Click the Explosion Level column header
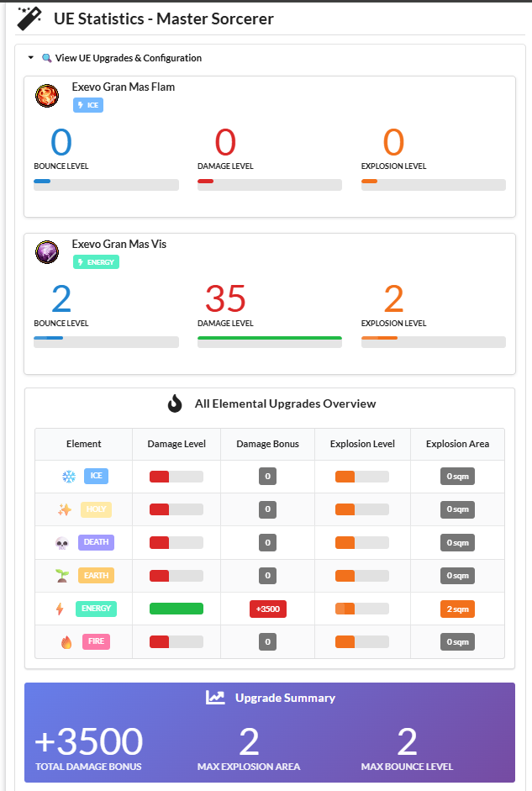Image resolution: width=532 pixels, height=791 pixels. pyautogui.click(x=362, y=444)
